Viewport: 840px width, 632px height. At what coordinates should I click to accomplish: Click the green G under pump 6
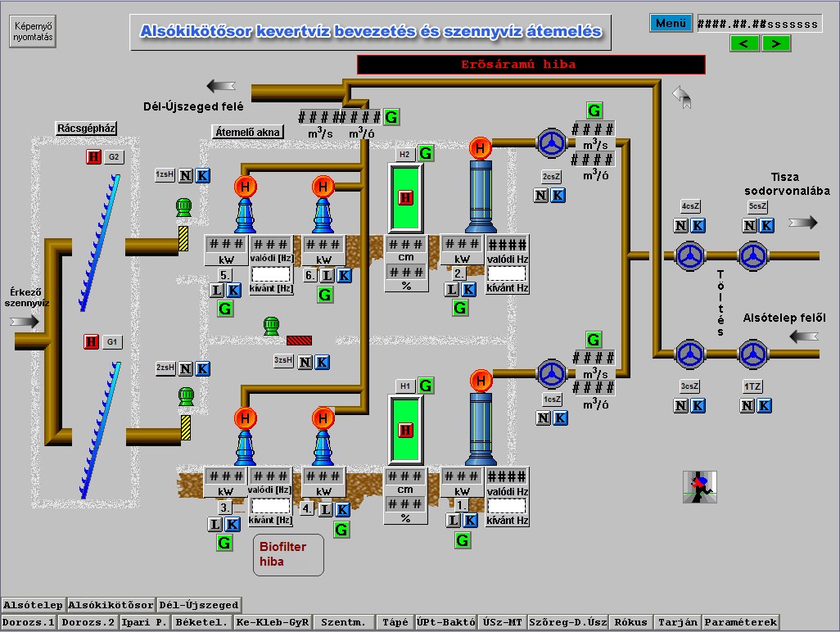coord(325,295)
